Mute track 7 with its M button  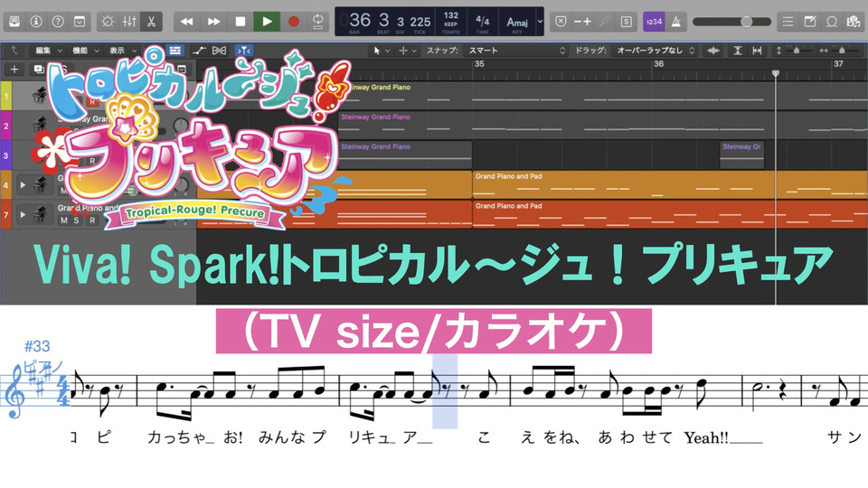[x=63, y=221]
